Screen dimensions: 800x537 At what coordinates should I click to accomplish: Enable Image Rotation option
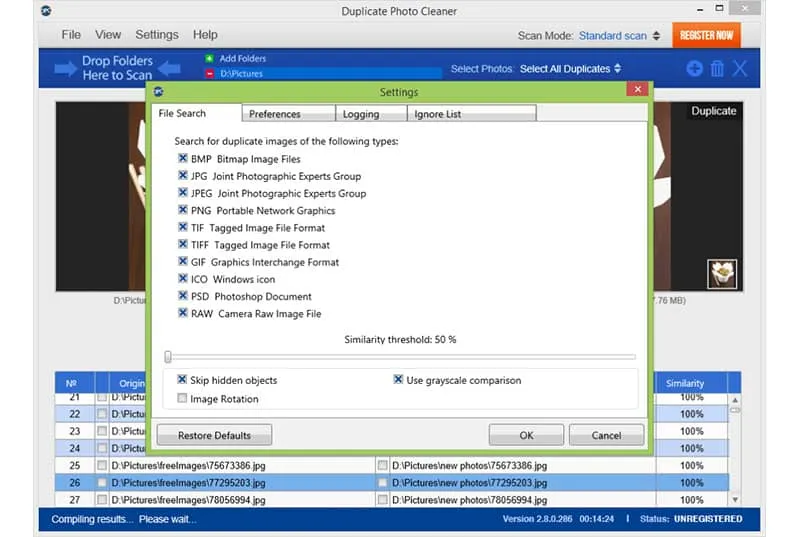click(182, 398)
